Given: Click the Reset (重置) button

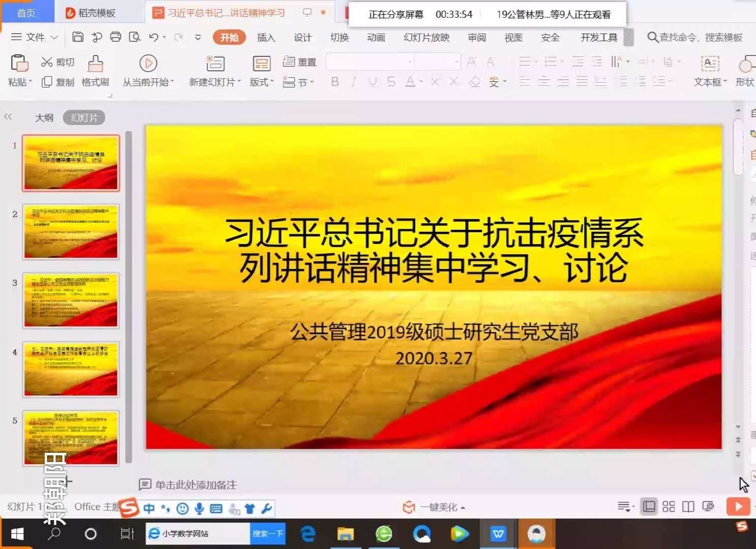Looking at the screenshot, I should [x=300, y=62].
